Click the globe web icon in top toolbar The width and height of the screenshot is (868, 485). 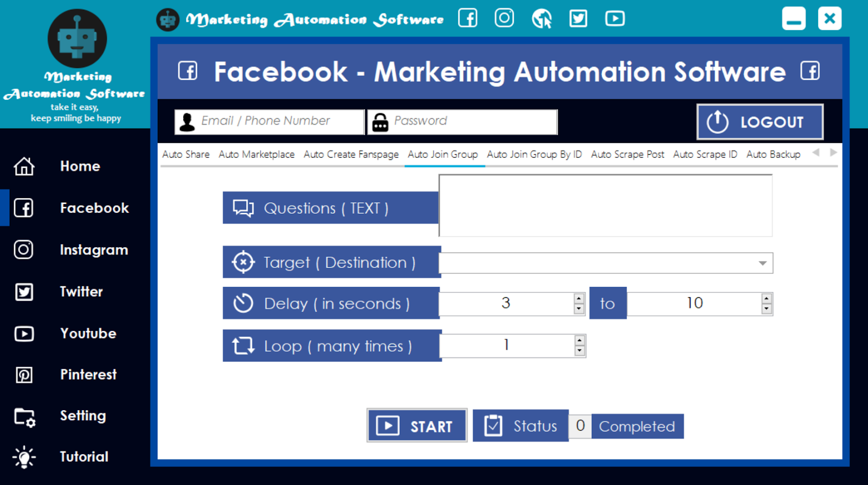click(541, 19)
